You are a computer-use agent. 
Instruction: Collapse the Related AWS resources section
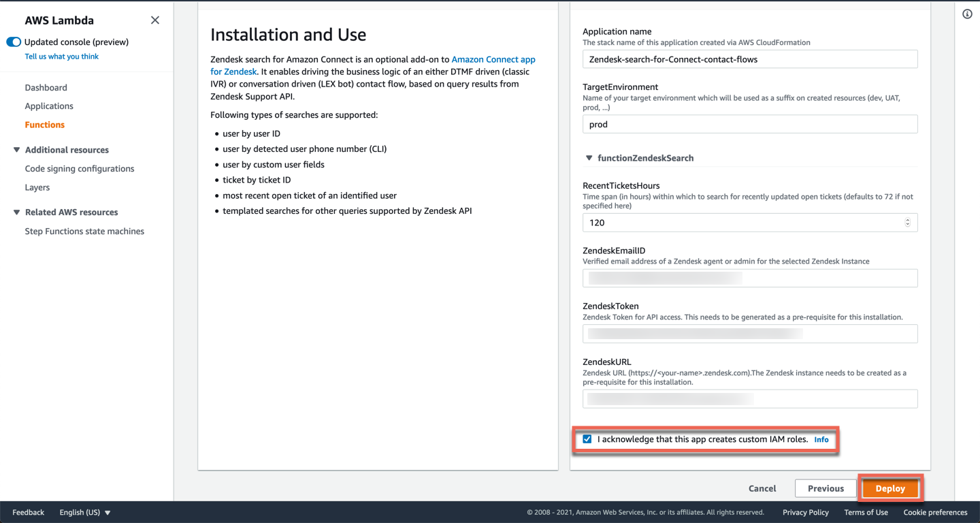(17, 212)
